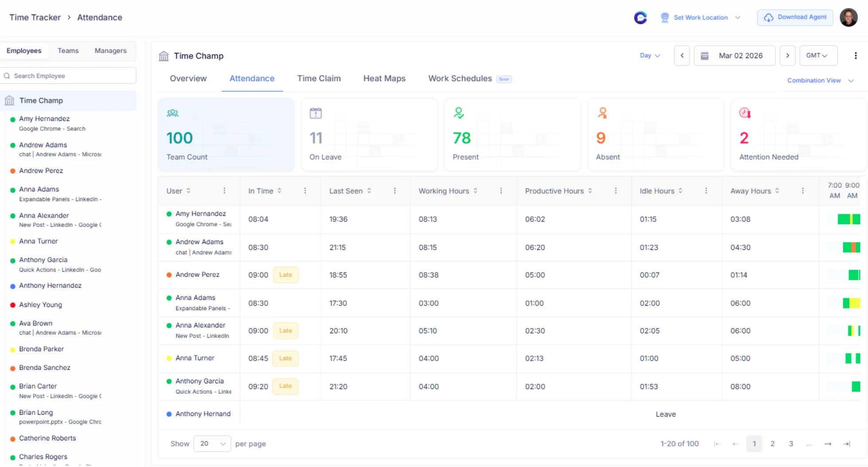868x467 pixels.
Task: Click the Time Champ building icon
Action: pos(163,56)
